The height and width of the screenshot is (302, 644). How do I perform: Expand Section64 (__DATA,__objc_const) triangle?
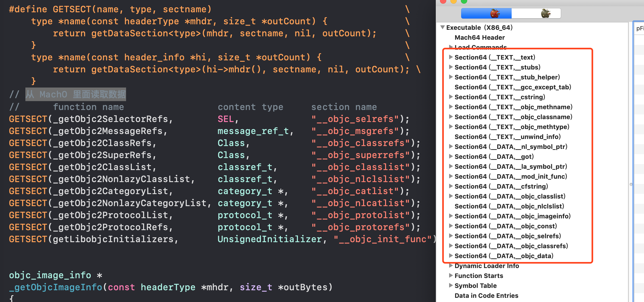tap(451, 226)
